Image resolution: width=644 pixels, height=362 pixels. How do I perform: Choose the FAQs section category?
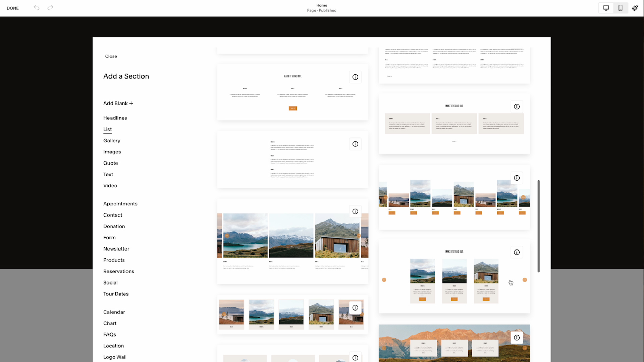tap(109, 334)
